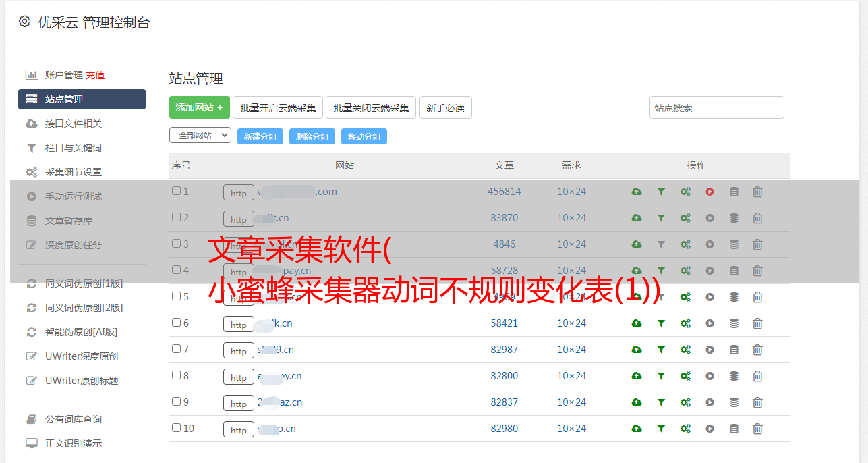Screen dimensions: 868x463
Task: Click the green 添加网站 + button
Action: 200,107
